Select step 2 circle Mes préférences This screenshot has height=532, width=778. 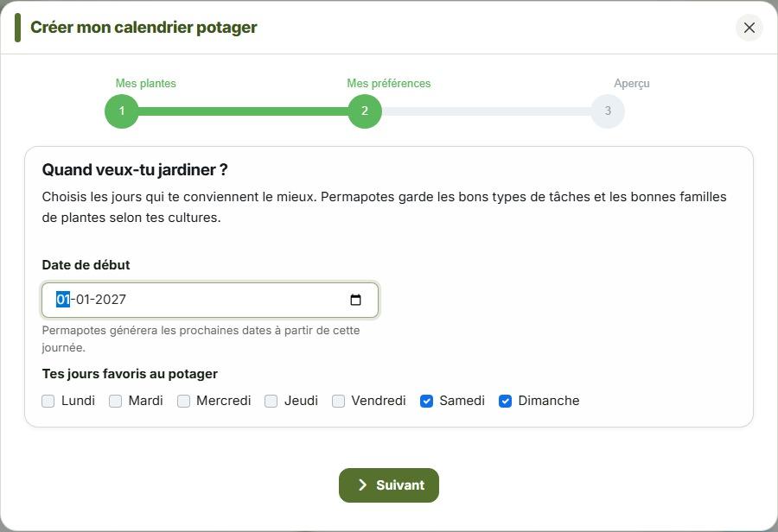(x=365, y=111)
